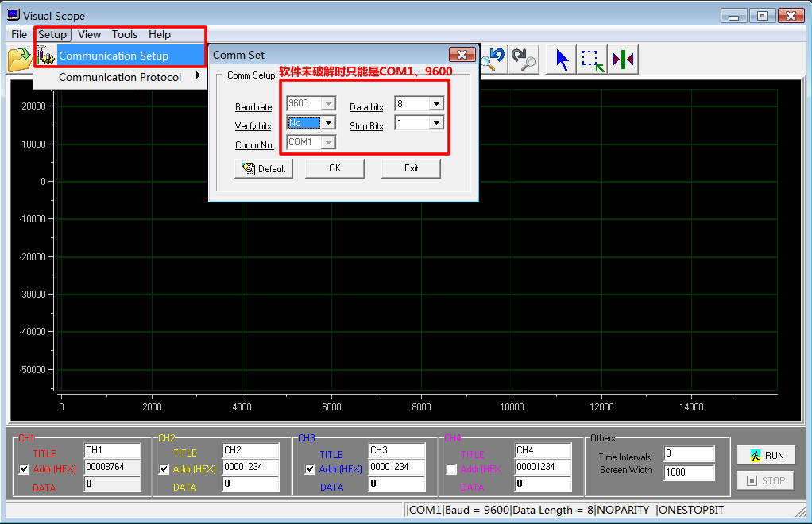
Task: Click the open folder toolbar icon
Action: point(18,60)
